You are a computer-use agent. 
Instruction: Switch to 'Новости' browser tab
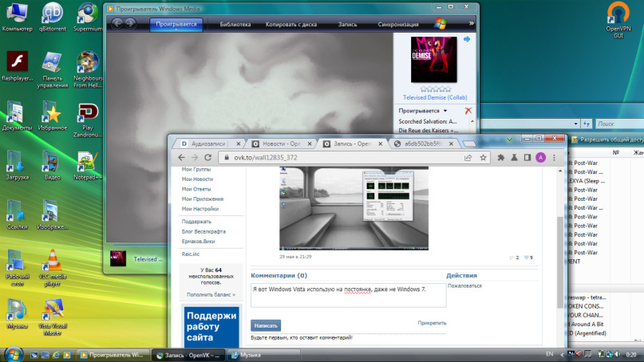279,144
